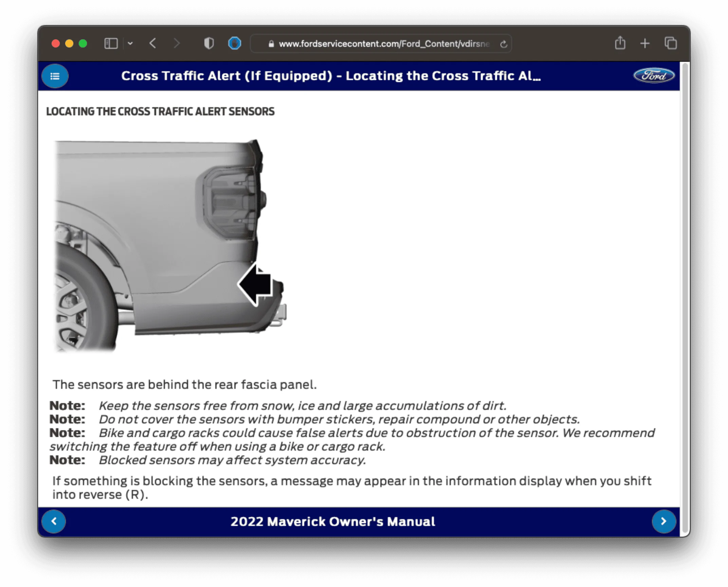Navigate back in browser history
The height and width of the screenshot is (587, 728).
[x=153, y=44]
